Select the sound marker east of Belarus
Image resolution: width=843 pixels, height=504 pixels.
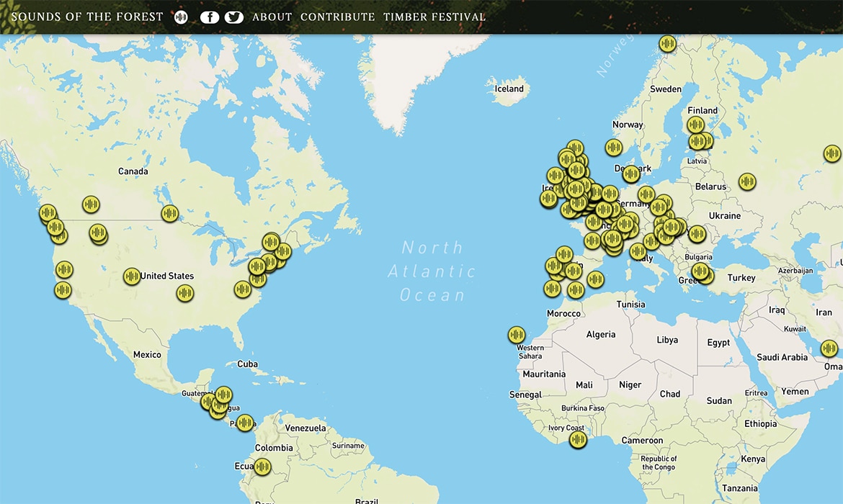click(x=747, y=181)
